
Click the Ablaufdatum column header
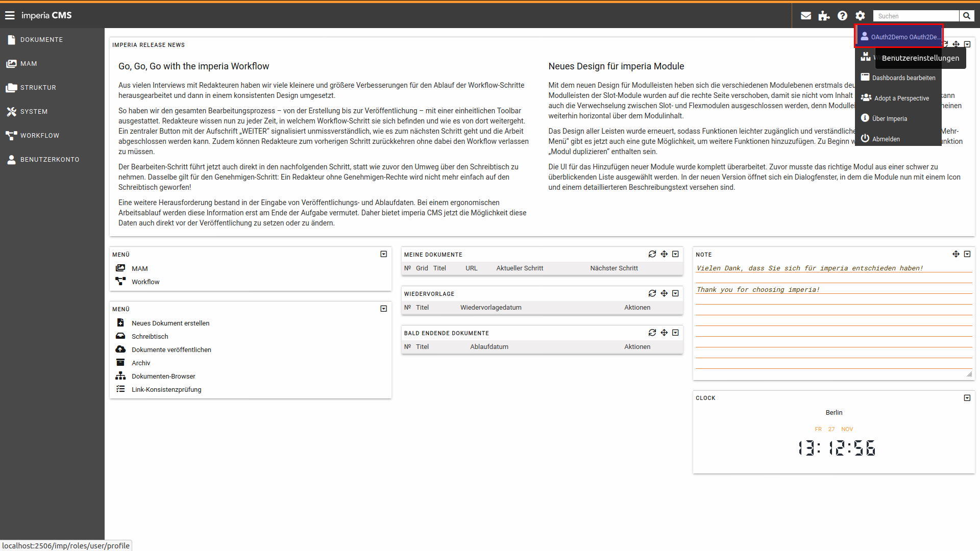[x=489, y=347]
